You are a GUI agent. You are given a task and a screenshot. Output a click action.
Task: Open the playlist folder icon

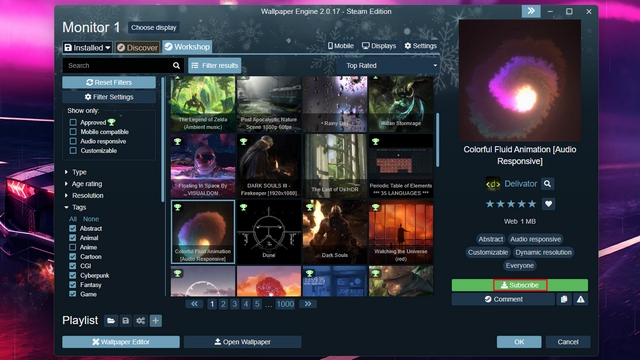click(111, 321)
